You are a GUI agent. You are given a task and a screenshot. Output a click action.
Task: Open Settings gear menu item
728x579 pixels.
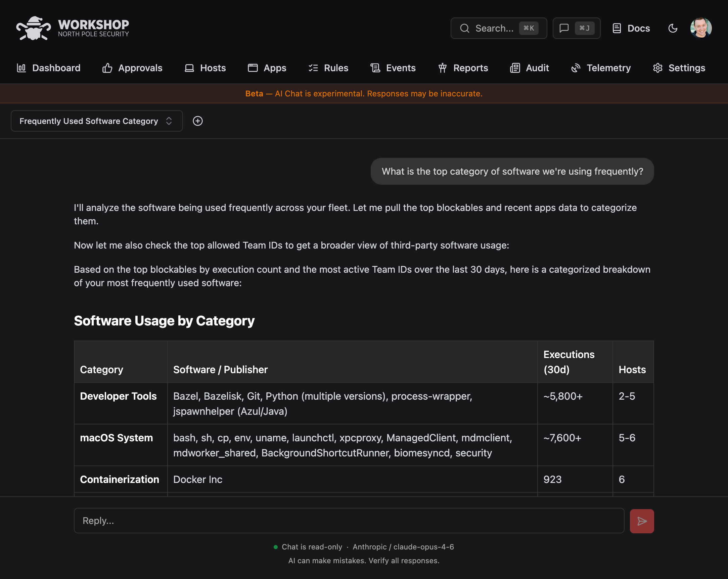click(679, 68)
